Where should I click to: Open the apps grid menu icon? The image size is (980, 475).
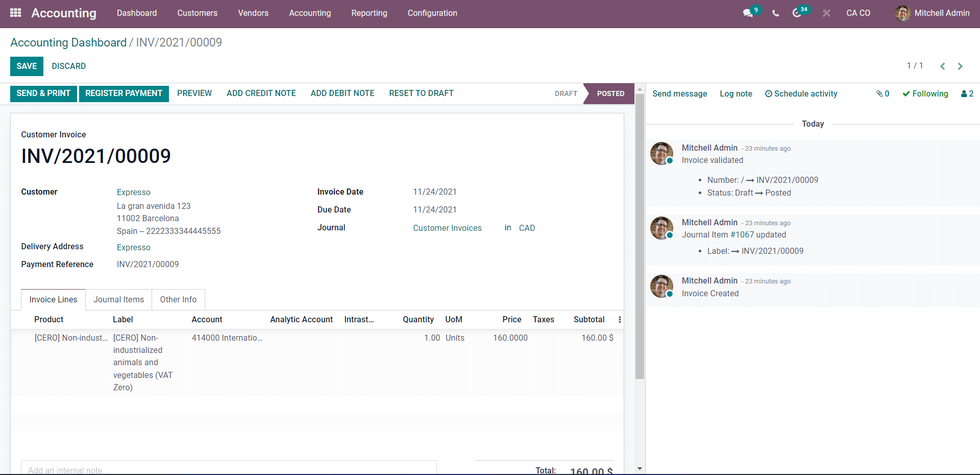pos(16,13)
